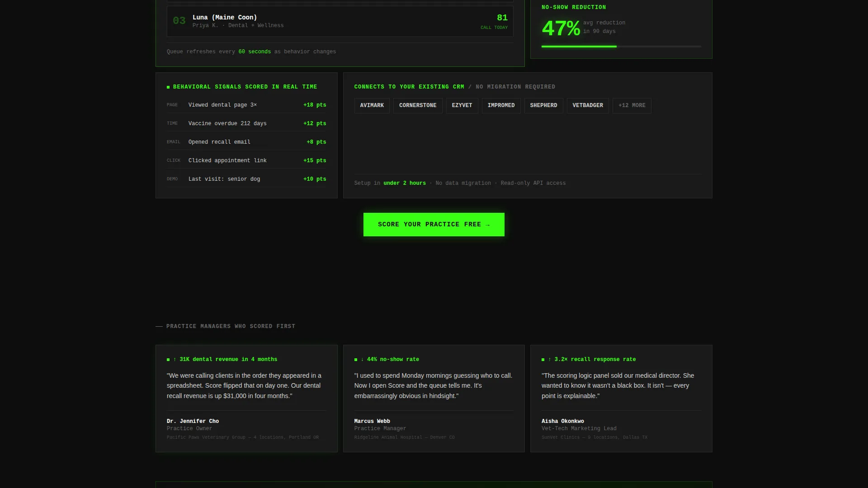Click the 'Behavioral Signals Scored in Real Time' heading
868x488 pixels.
(x=245, y=87)
